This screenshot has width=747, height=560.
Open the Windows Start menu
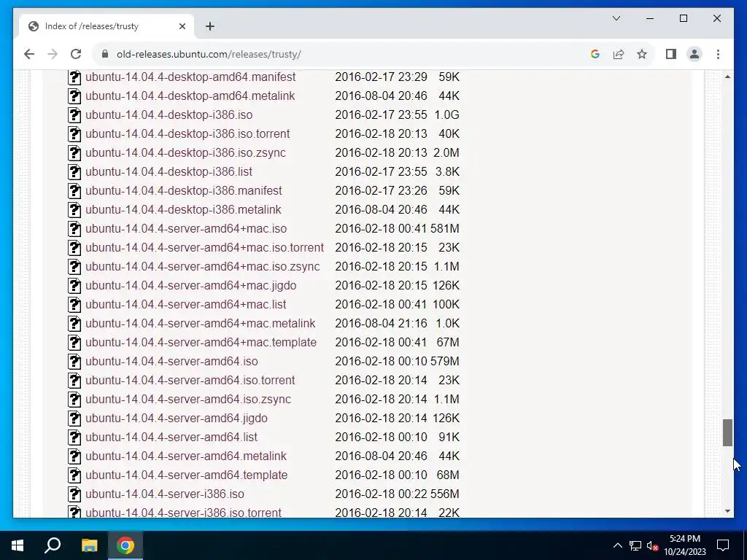pos(18,545)
